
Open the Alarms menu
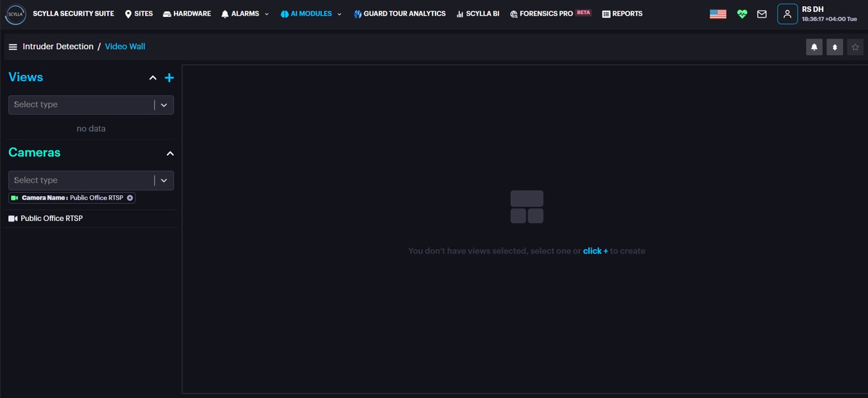coord(245,14)
